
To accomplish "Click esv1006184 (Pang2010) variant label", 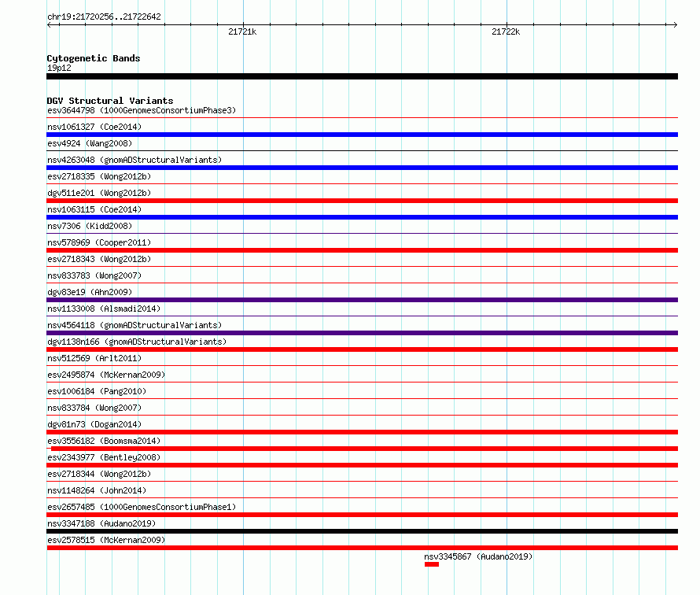I will tap(97, 391).
